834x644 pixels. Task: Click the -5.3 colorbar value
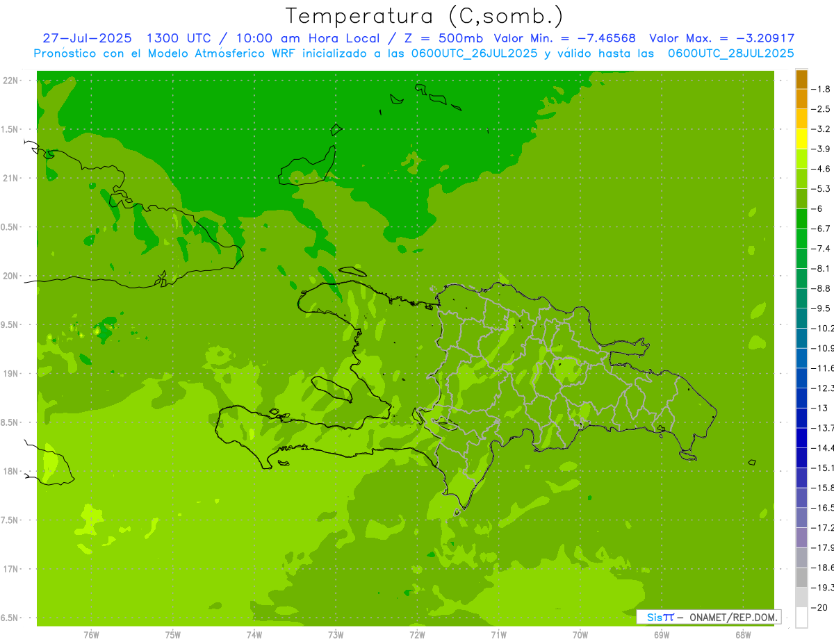(x=821, y=189)
